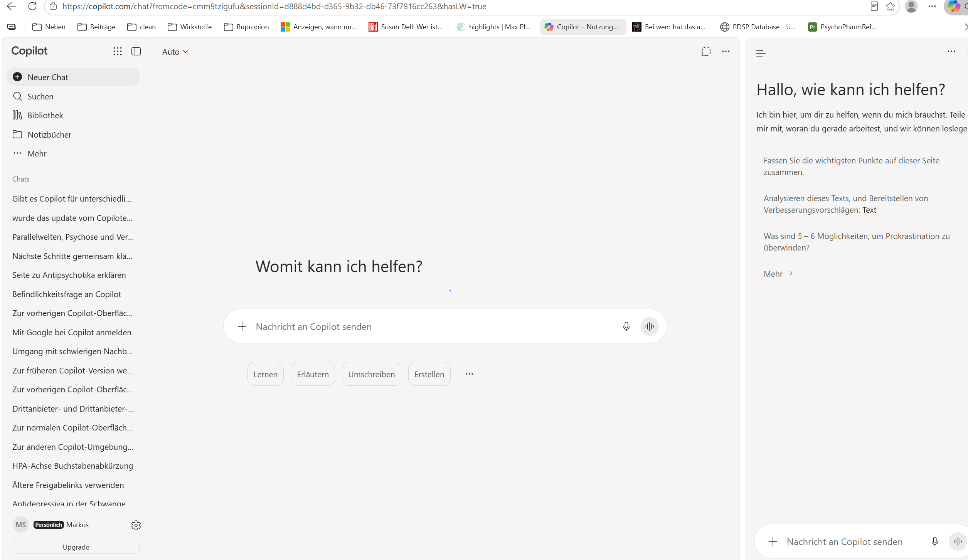
Task: Click the MS profile avatar
Action: click(21, 525)
